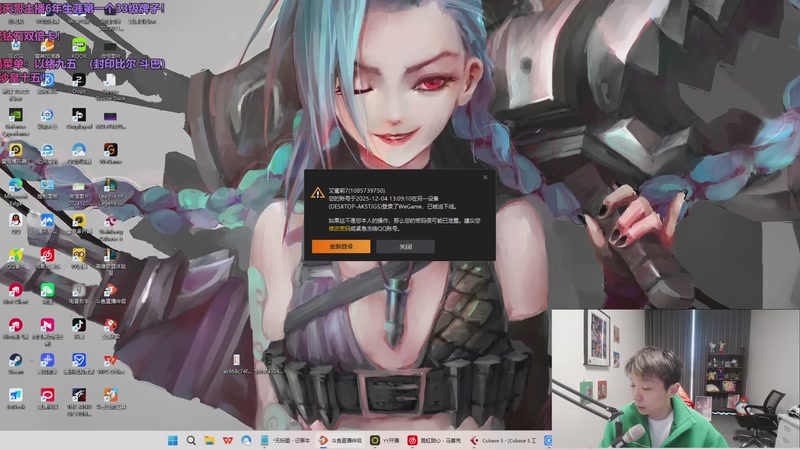The width and height of the screenshot is (800, 450).
Task: Click the gray close button in WeGame dialog
Action: coord(405,246)
